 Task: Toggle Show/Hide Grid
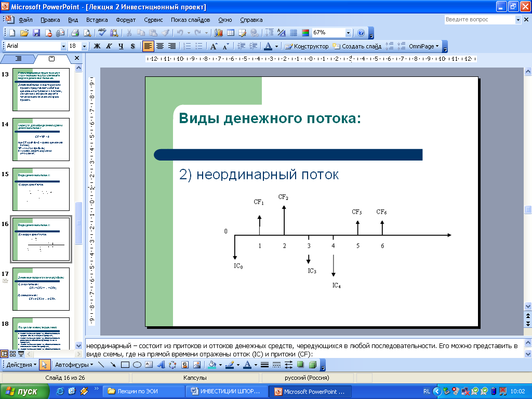click(294, 33)
